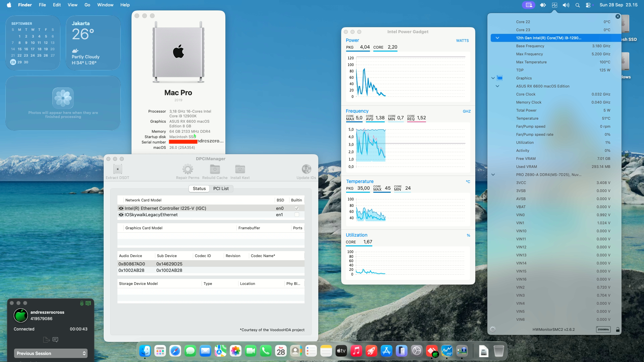Viewport: 644px width, 362px height.
Task: Click Rebuild Cache icon in DPCIManager
Action: tap(215, 169)
